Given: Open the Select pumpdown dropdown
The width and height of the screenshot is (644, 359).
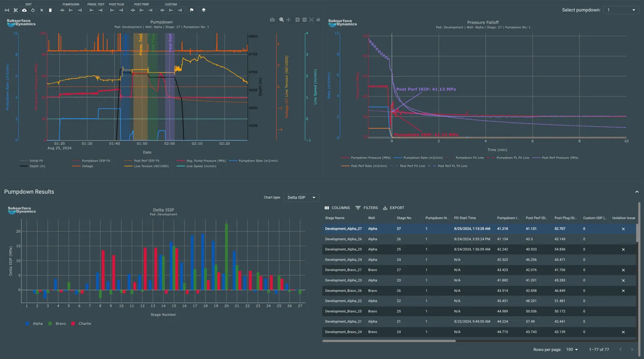Looking at the screenshot, I should pos(621,10).
